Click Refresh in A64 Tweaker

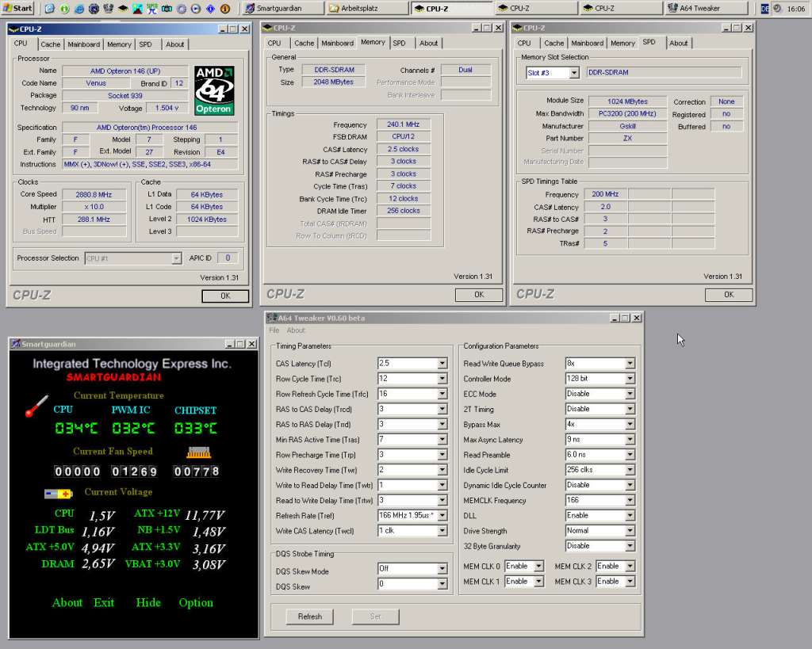point(310,617)
